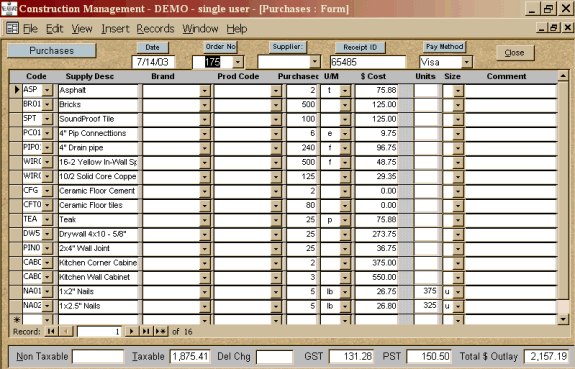Select the Units cell 375

click(426, 292)
